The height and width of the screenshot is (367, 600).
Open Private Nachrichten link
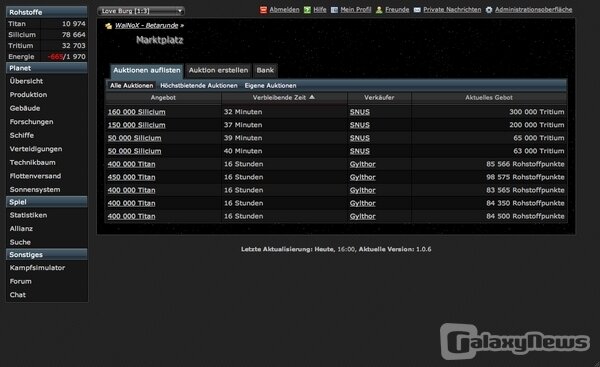click(x=452, y=10)
